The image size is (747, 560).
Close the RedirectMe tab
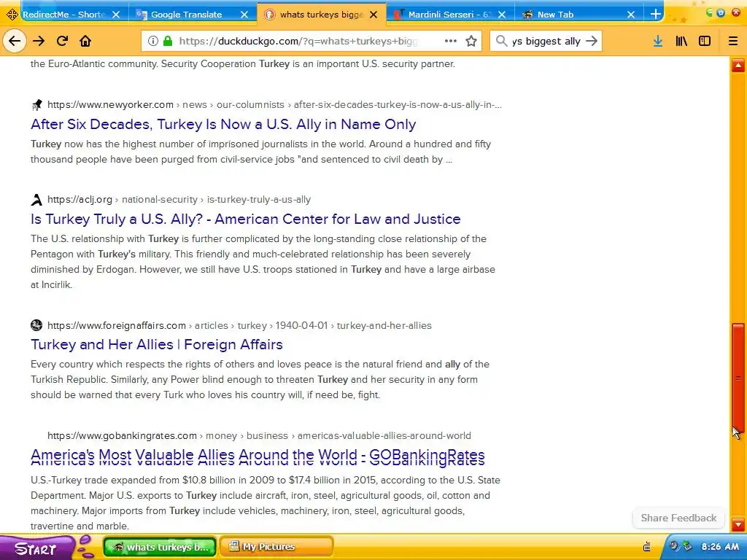[116, 15]
